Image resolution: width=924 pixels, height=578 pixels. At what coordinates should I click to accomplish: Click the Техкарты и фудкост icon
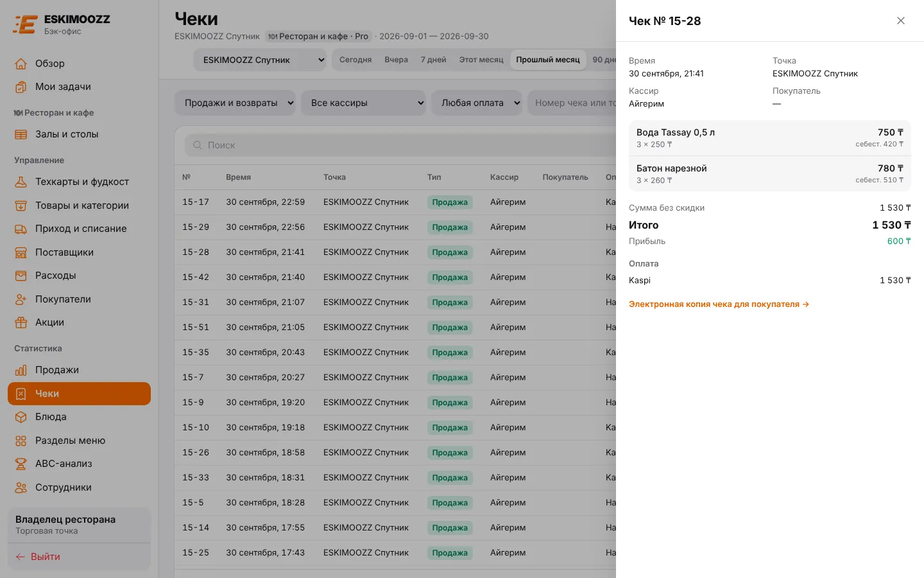tap(21, 182)
